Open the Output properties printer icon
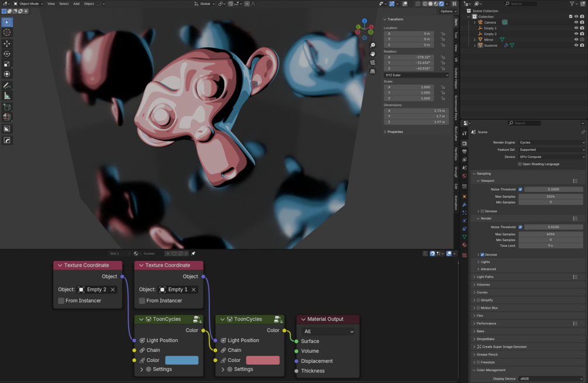588x383 pixels. coord(465,151)
